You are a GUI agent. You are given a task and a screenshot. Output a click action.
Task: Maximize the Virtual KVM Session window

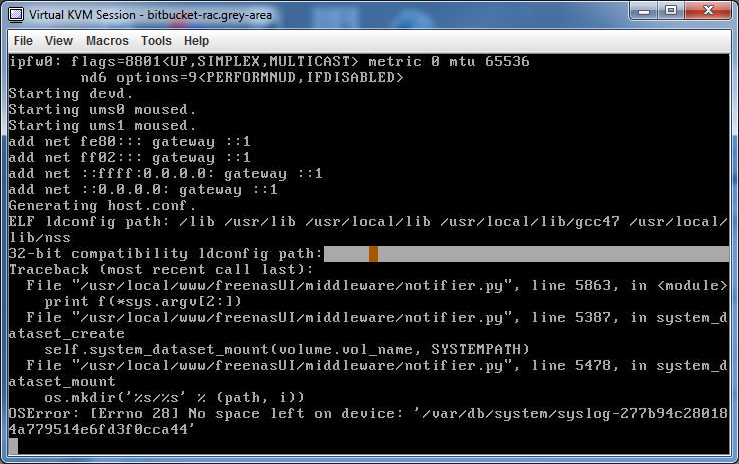coord(671,10)
